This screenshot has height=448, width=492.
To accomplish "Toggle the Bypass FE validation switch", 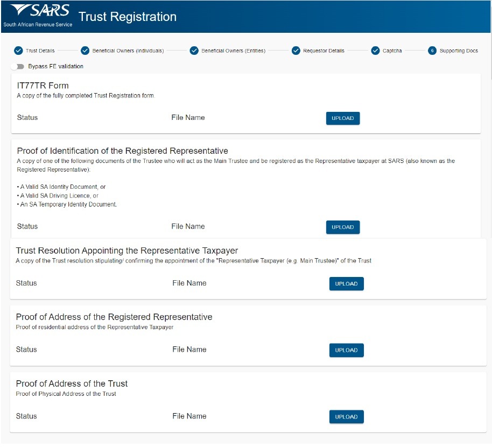I will click(20, 66).
